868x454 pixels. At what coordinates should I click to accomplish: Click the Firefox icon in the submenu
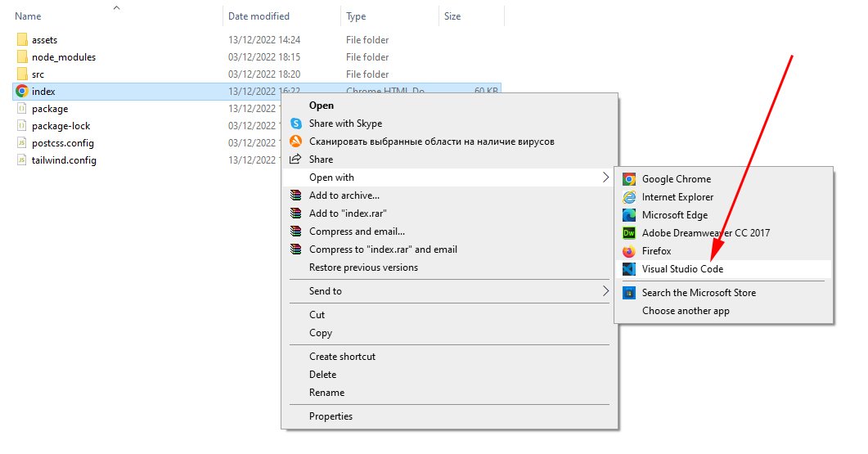(x=629, y=251)
